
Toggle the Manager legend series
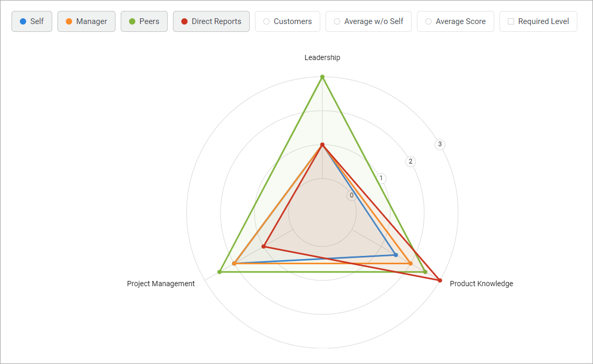pos(86,21)
